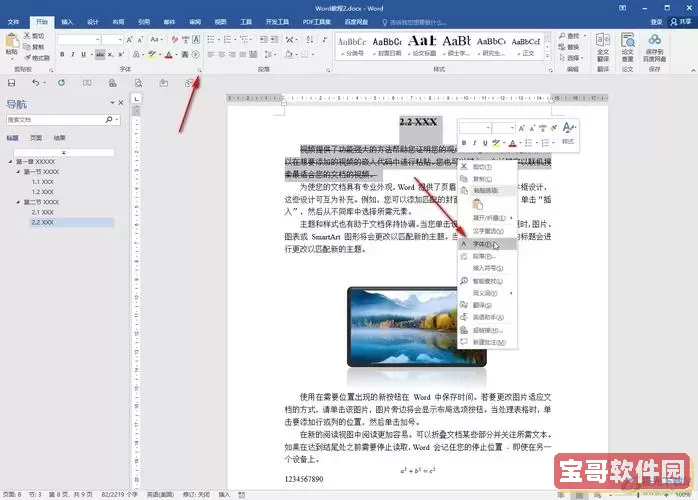Switch to the 页面 tab in the navigation pane
This screenshot has height=500, width=698.
(36, 138)
